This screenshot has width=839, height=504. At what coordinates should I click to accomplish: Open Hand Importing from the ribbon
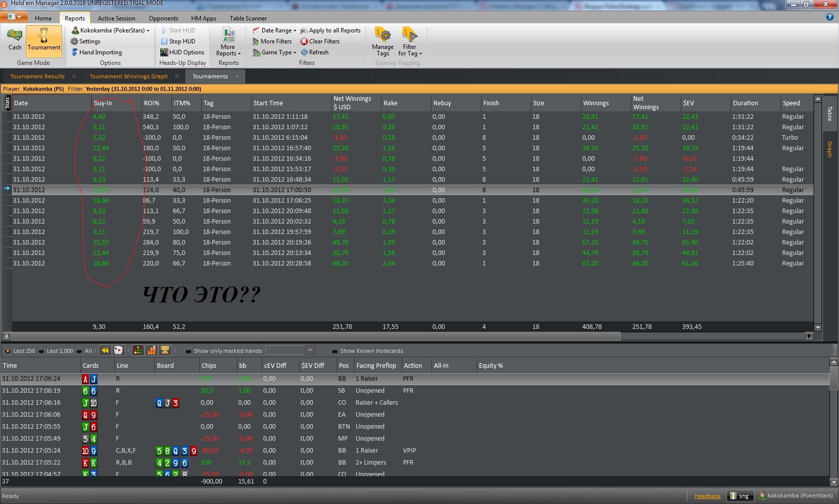(x=97, y=52)
